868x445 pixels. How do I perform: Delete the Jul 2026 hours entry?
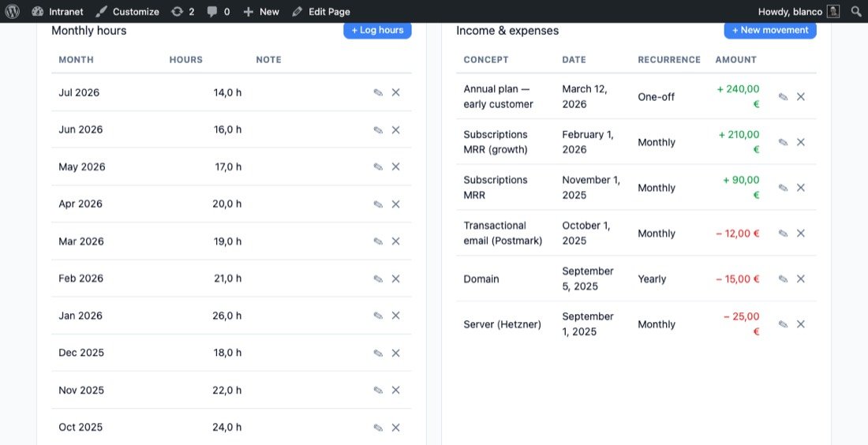[396, 92]
